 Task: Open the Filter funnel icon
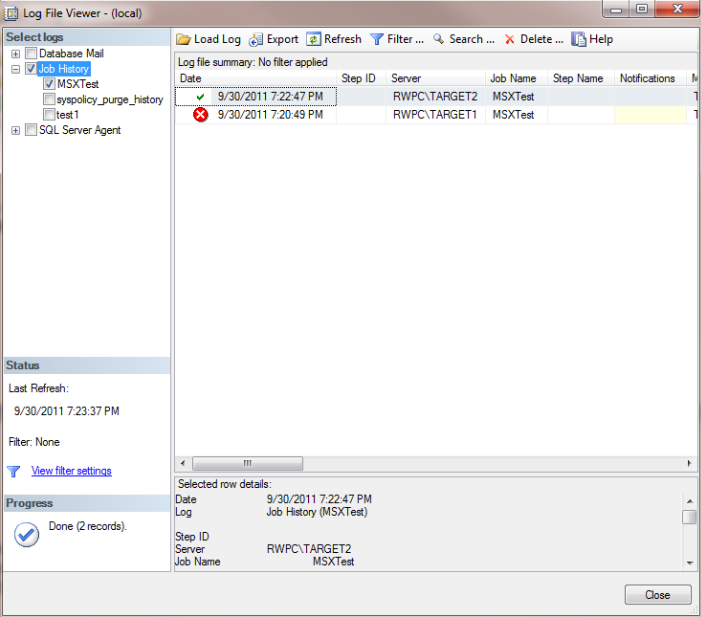(377, 39)
